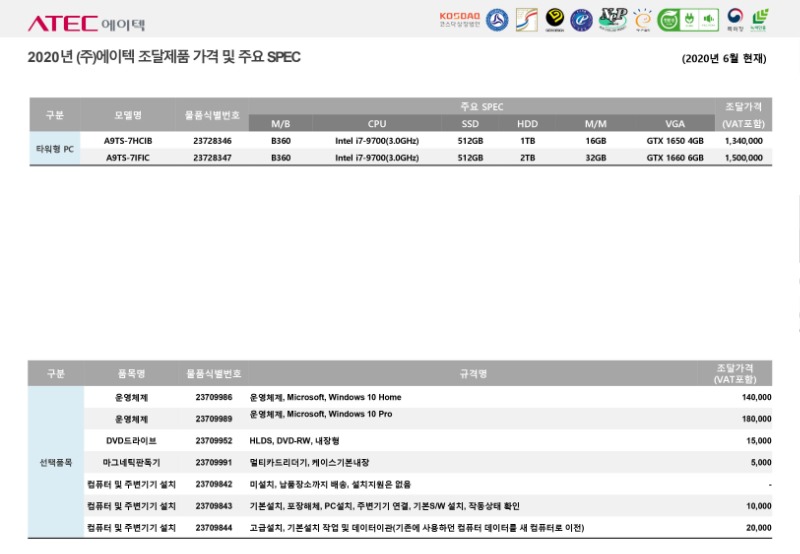Click item ID '23709986'

click(214, 397)
